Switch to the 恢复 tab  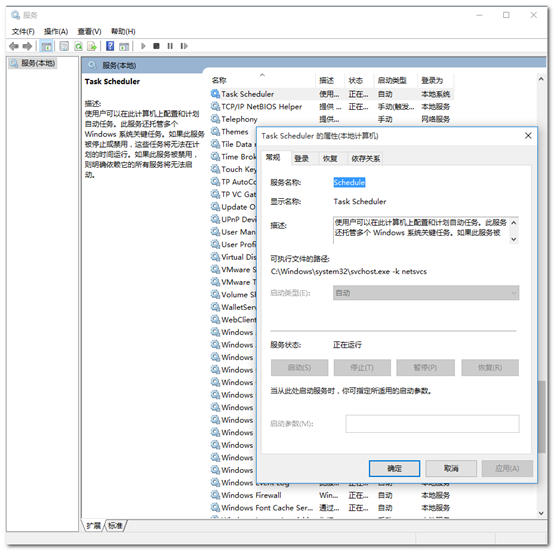pos(330,159)
